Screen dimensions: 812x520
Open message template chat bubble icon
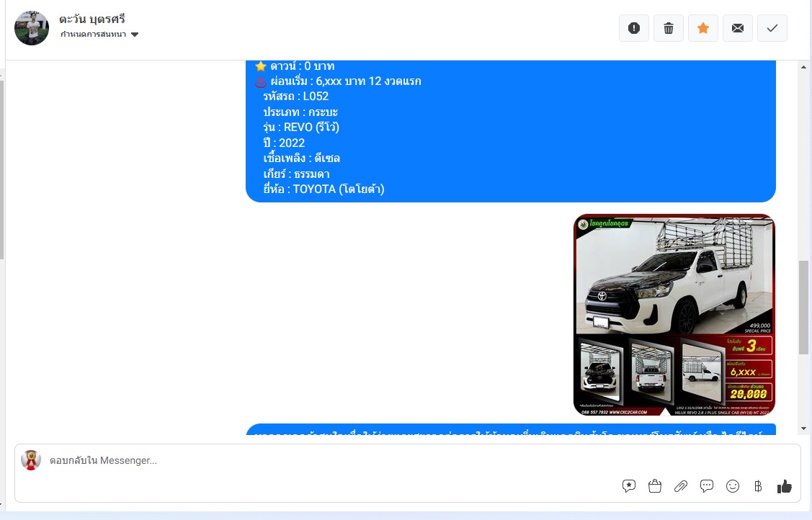pyautogui.click(x=706, y=486)
